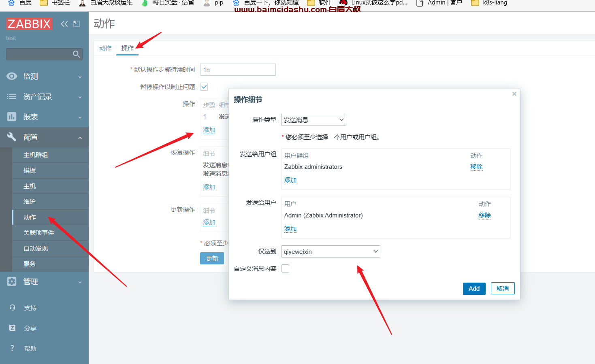Collapse the sidebar with double-chevron icon
The width and height of the screenshot is (595, 364).
click(64, 24)
